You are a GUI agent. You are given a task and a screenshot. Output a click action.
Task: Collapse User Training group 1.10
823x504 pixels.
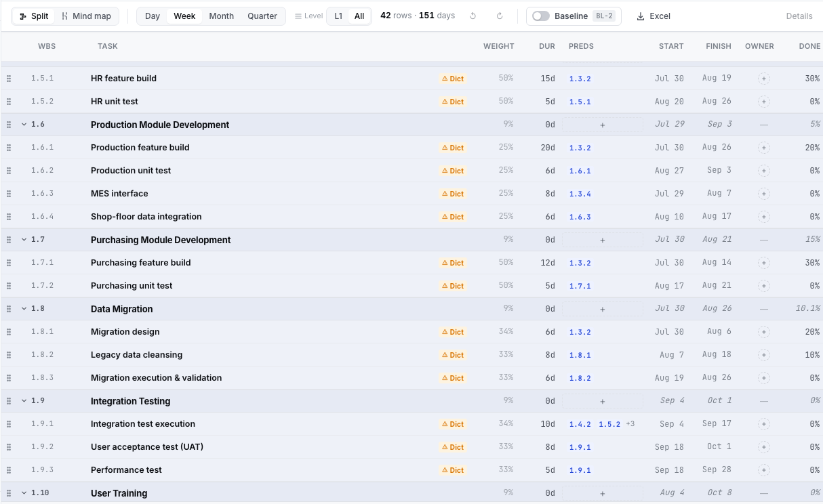(x=24, y=493)
